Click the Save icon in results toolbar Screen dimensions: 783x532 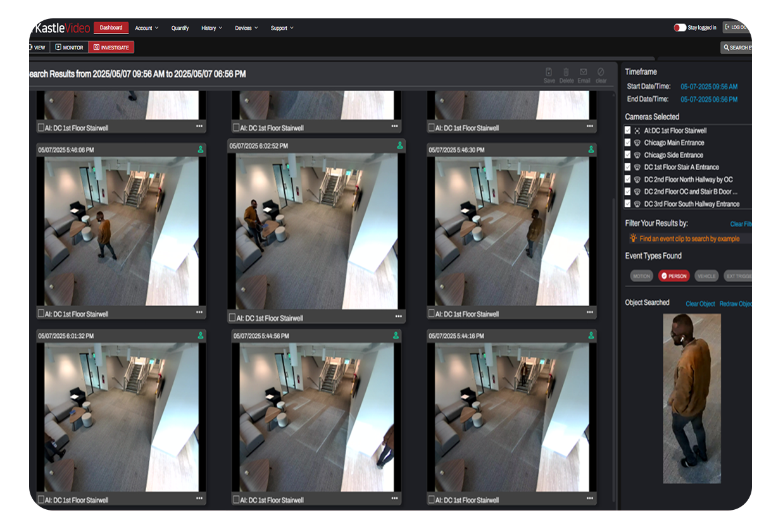coord(549,73)
